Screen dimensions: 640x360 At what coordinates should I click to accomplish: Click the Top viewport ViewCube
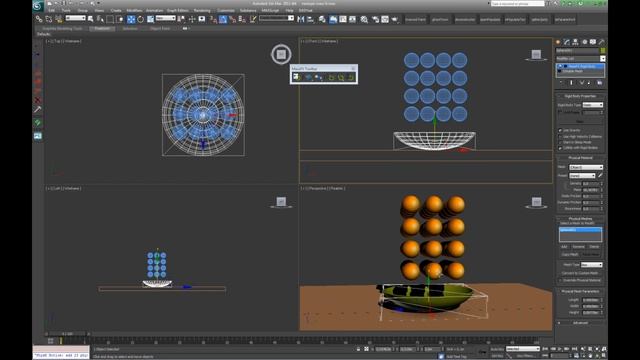pos(281,54)
